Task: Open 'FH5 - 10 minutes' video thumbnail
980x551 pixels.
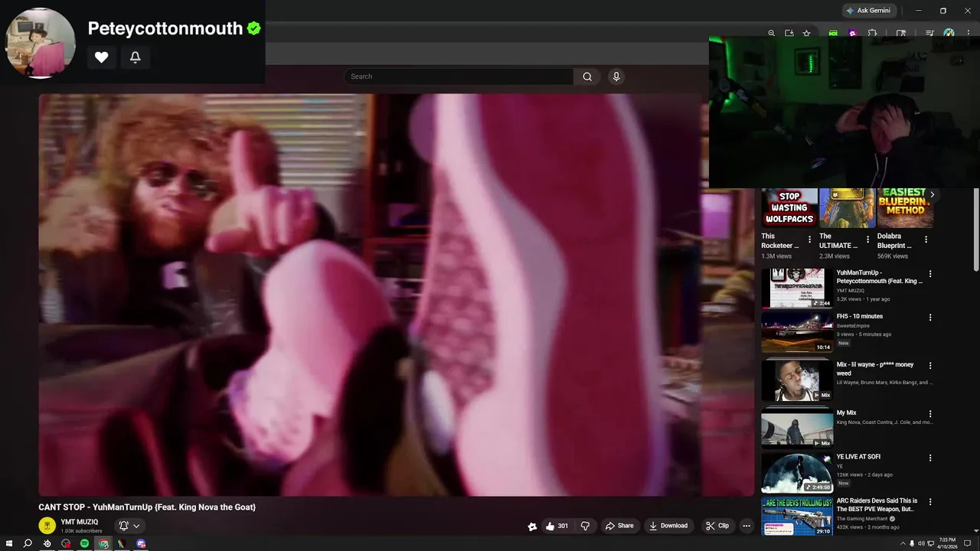Action: coord(797,332)
